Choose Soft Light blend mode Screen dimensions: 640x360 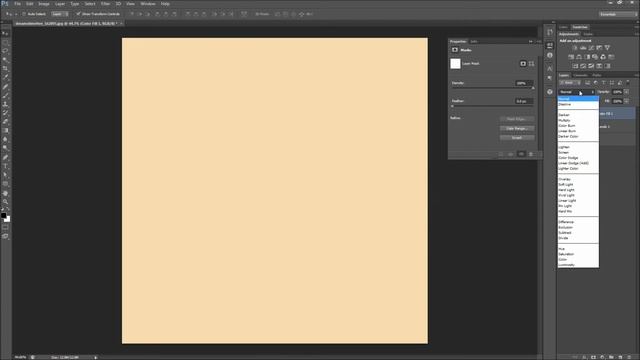pyautogui.click(x=566, y=184)
